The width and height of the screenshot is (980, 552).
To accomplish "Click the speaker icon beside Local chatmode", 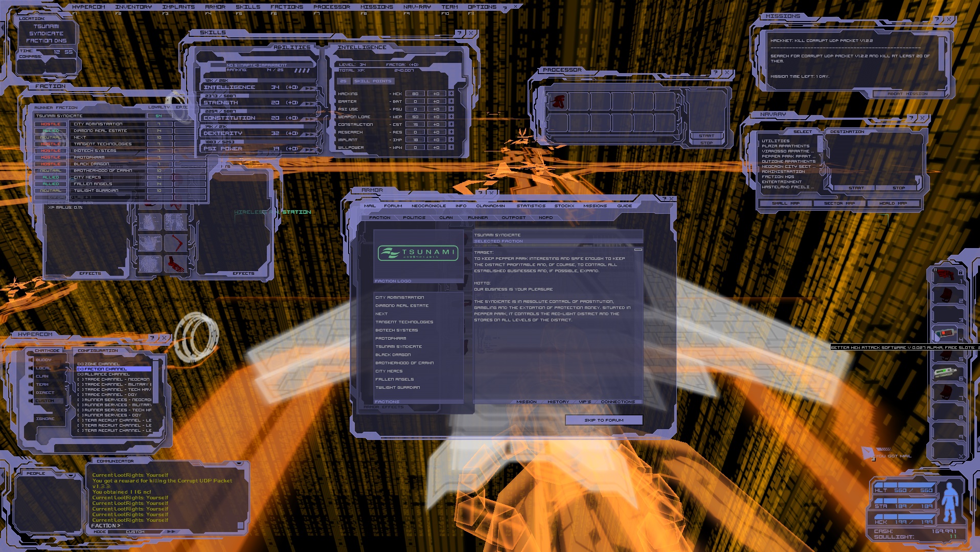I will pos(31,368).
